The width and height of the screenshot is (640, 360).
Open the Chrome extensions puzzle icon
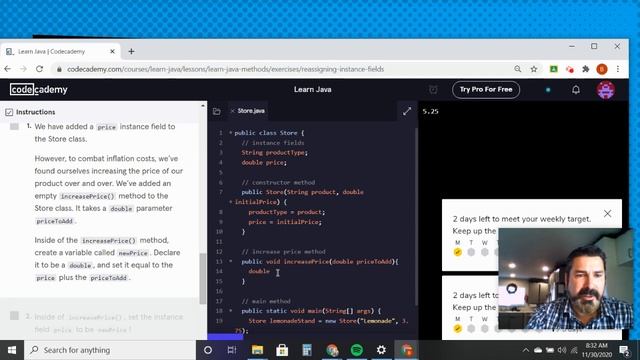[x=586, y=69]
